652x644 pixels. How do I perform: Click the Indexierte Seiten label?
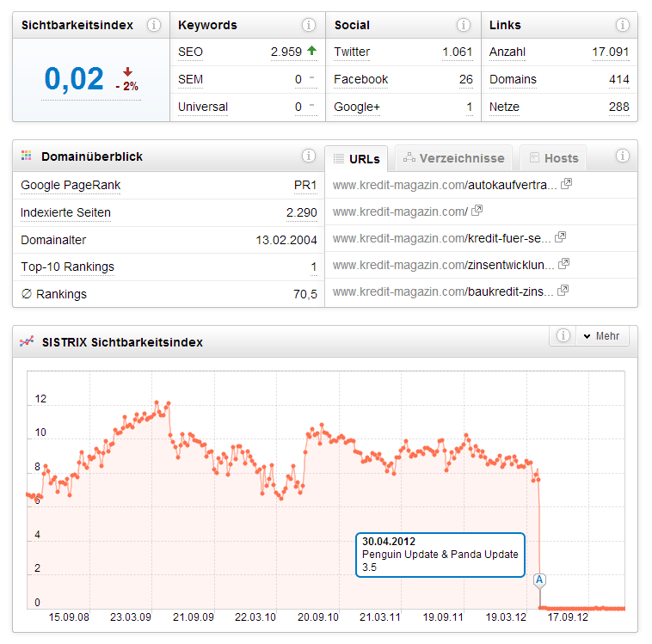[65, 212]
